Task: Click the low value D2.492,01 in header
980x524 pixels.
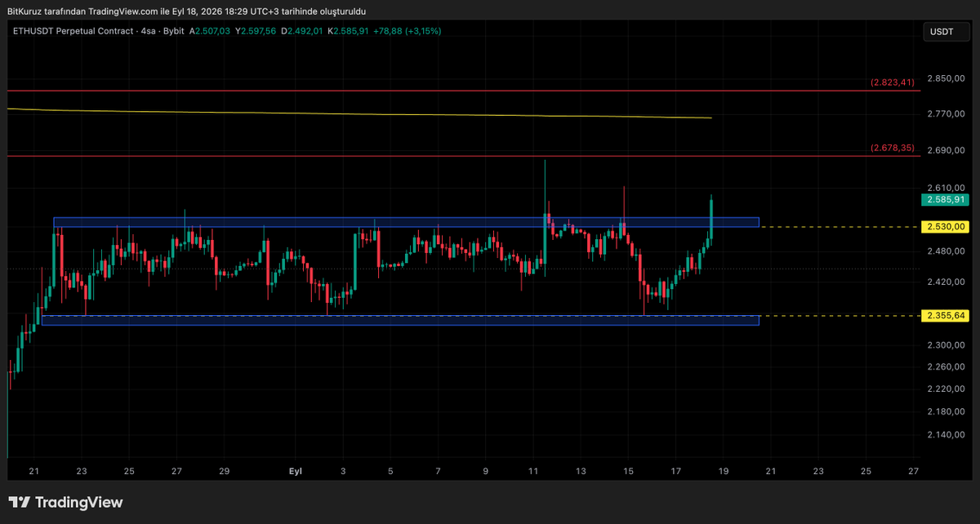Action: click(x=303, y=31)
